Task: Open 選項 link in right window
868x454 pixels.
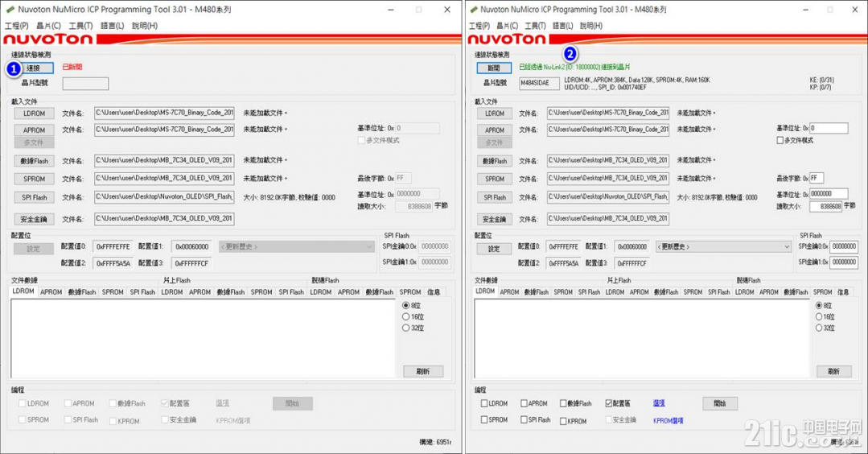Action: [x=659, y=403]
